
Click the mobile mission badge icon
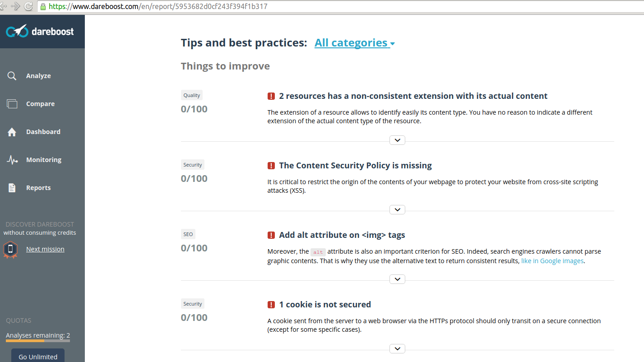tap(10, 249)
